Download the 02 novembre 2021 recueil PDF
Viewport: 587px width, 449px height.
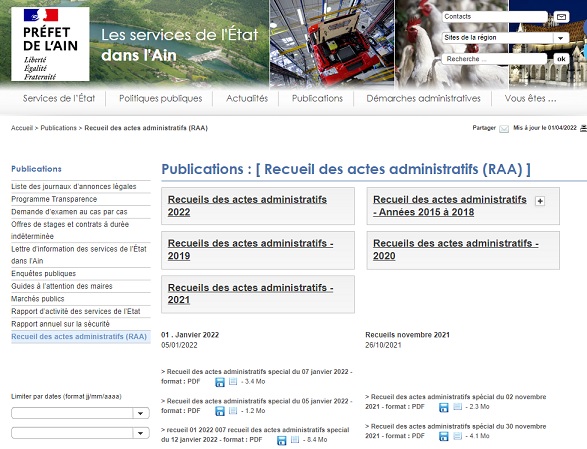(444, 407)
